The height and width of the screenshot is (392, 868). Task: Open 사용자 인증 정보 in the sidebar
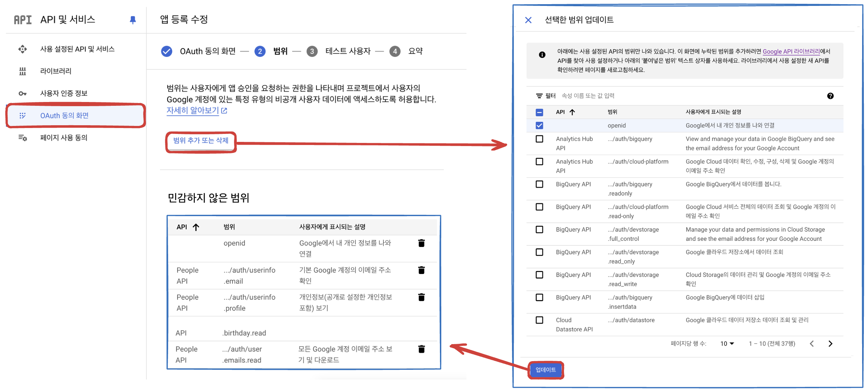pyautogui.click(x=64, y=93)
